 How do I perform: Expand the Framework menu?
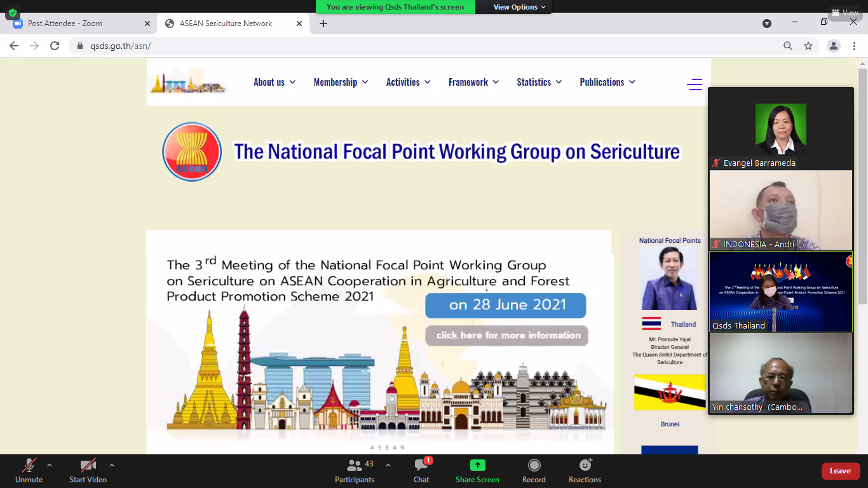point(473,82)
